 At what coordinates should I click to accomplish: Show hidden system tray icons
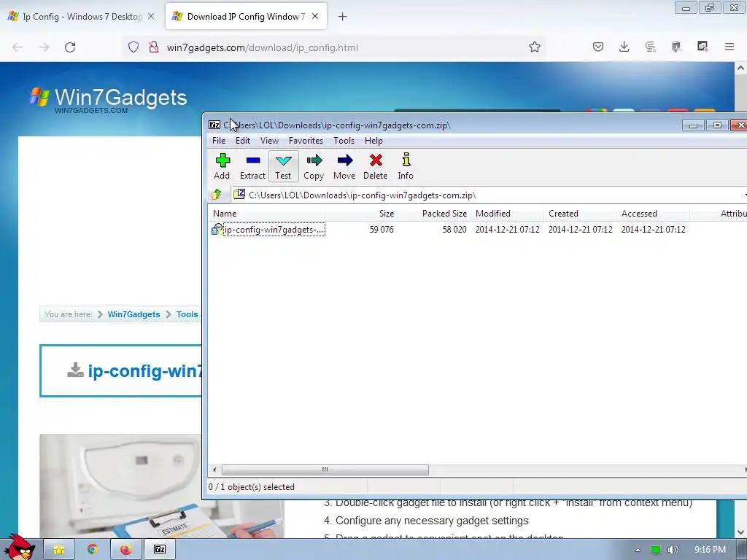tap(638, 550)
